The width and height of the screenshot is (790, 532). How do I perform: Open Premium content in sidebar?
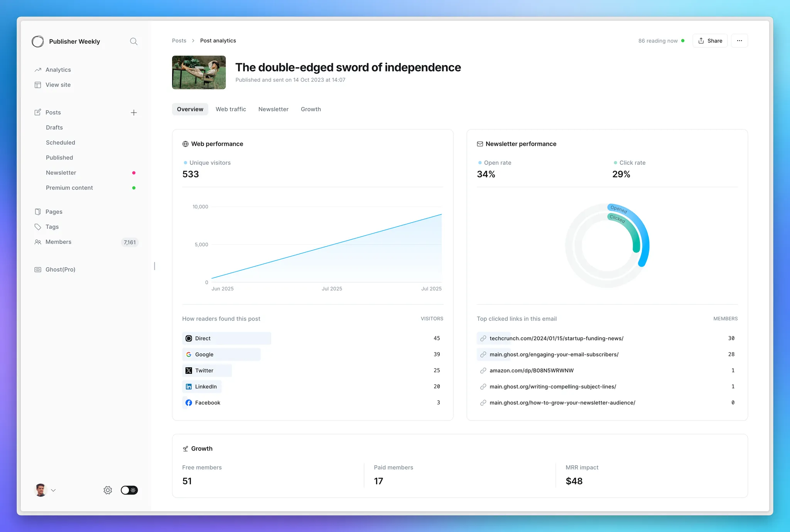point(69,188)
